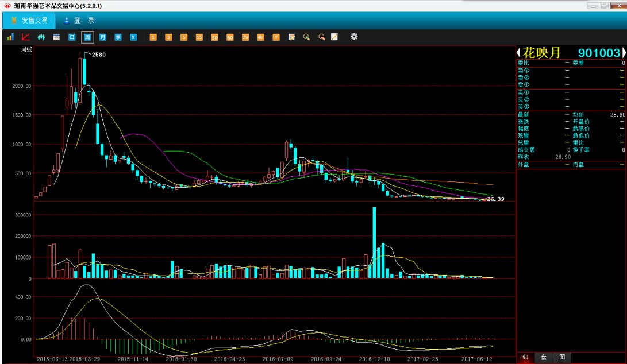The width and height of the screenshot is (627, 364).
Task: Click the 开盘价 label
Action: [581, 122]
